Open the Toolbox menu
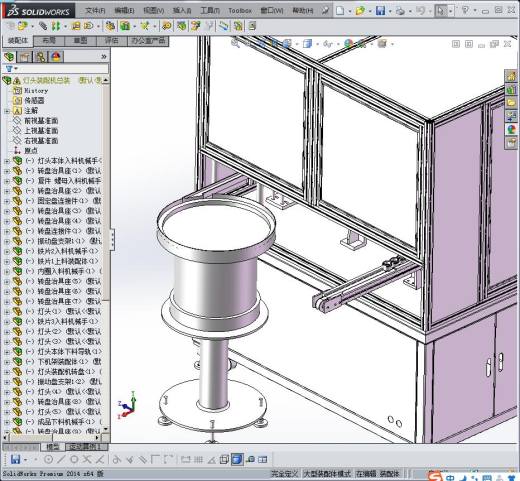This screenshot has width=520, height=481. 240,11
